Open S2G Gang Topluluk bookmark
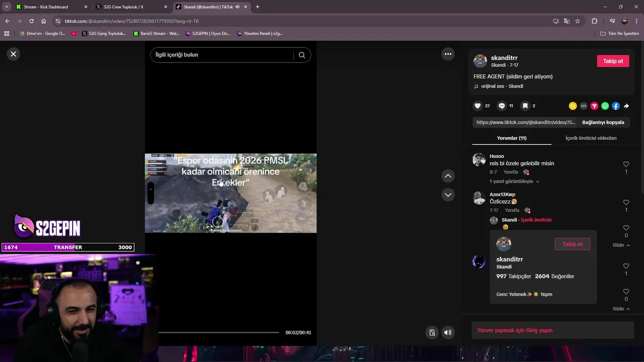Viewport: 644px width, 362px height. point(104,34)
